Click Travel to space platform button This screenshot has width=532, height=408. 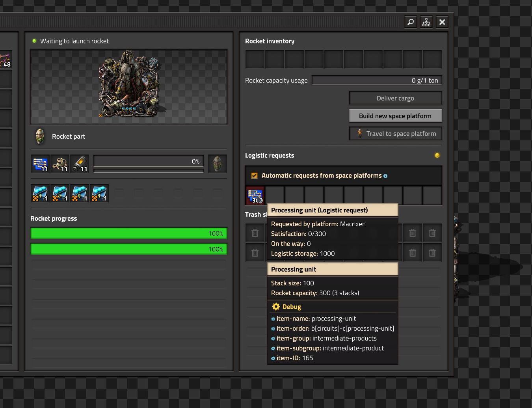tap(395, 134)
